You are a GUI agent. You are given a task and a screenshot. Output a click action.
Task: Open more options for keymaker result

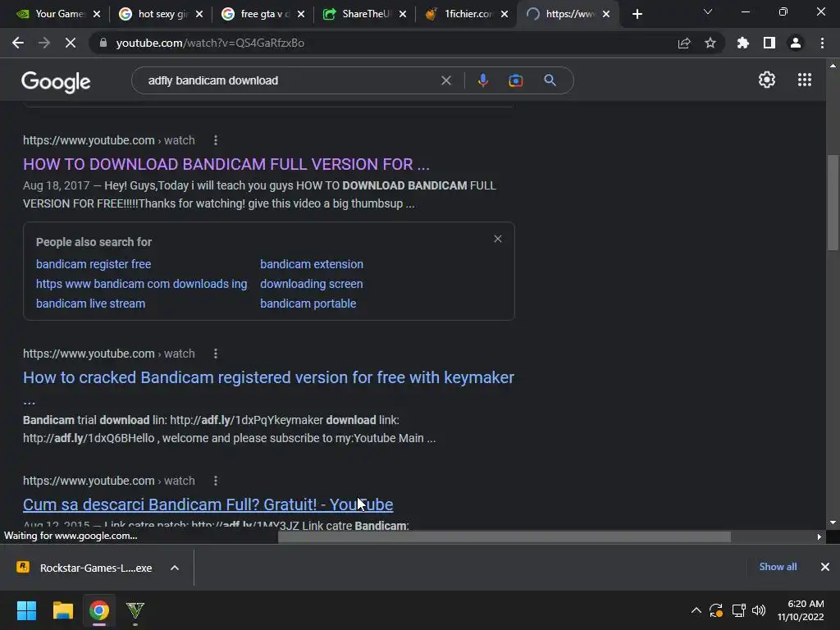[216, 354]
